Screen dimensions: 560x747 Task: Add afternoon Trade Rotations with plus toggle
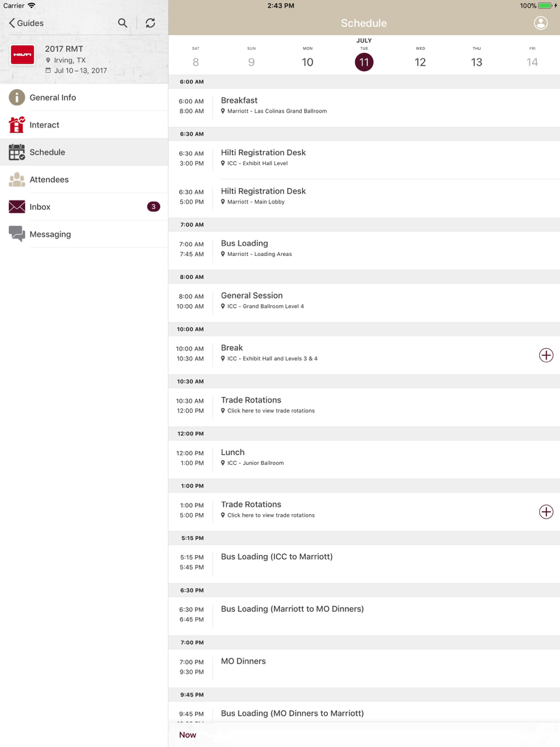(546, 512)
